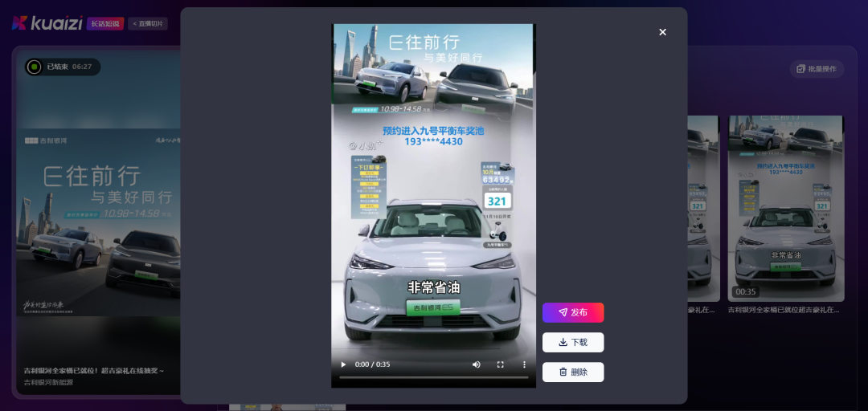
Task: Click the 发布 publish button
Action: click(573, 312)
